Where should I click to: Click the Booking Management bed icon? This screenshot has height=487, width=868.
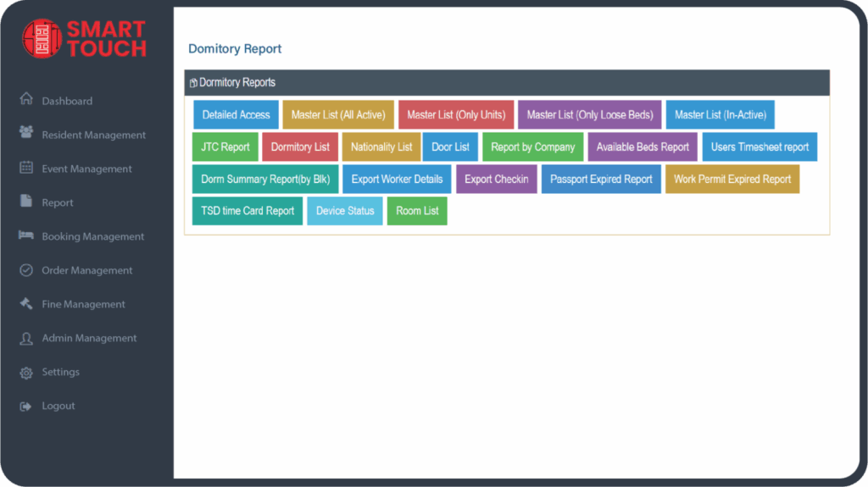26,235
